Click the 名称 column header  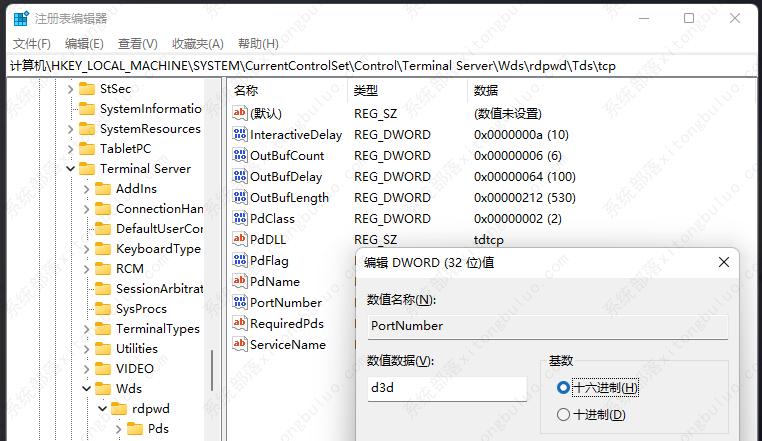coord(246,90)
